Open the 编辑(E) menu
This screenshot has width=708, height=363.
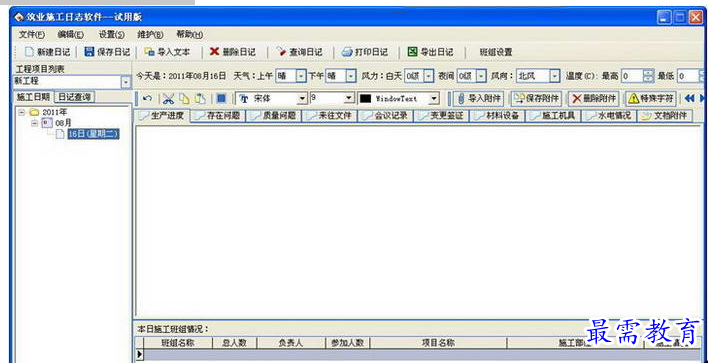70,34
